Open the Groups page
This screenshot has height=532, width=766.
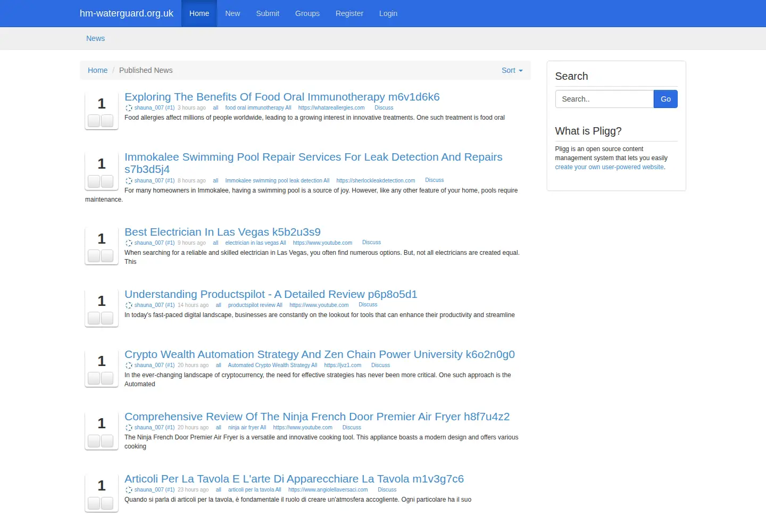point(307,13)
